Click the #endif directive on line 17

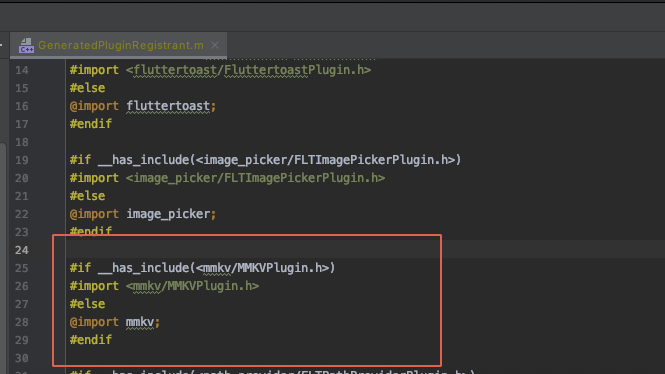[x=91, y=124]
